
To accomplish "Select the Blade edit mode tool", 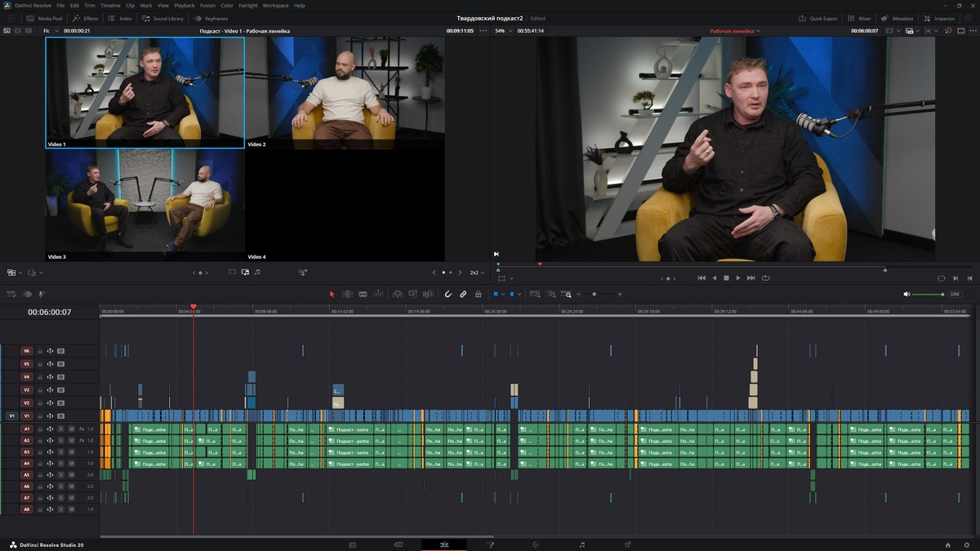I will 363,294.
